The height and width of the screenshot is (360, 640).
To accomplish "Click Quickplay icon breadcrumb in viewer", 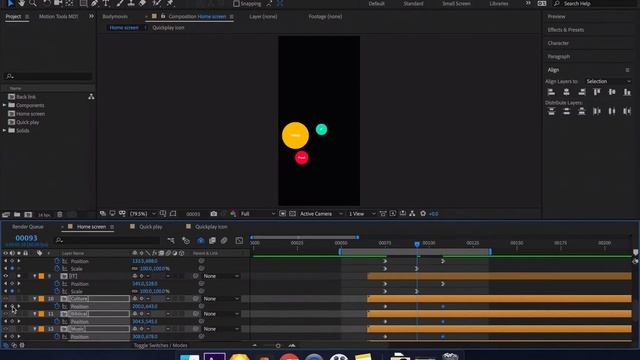I will [168, 28].
